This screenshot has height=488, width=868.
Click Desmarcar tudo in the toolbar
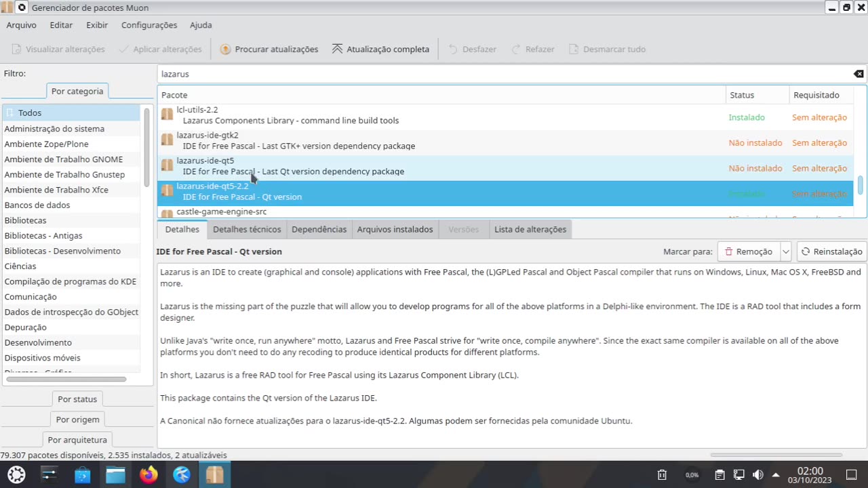(x=607, y=49)
